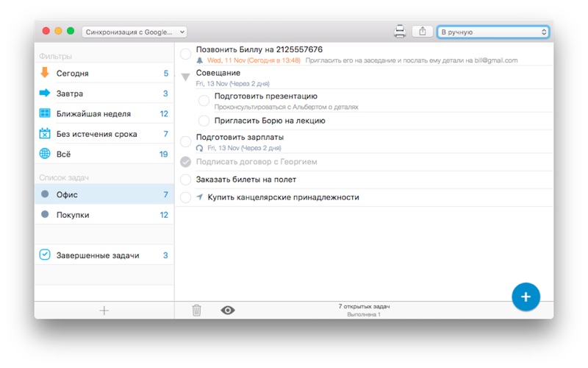Click the Позвонить Биллу на 2125557676 title
Image resolution: width=588 pixels, height=368 pixels.
[x=259, y=49]
